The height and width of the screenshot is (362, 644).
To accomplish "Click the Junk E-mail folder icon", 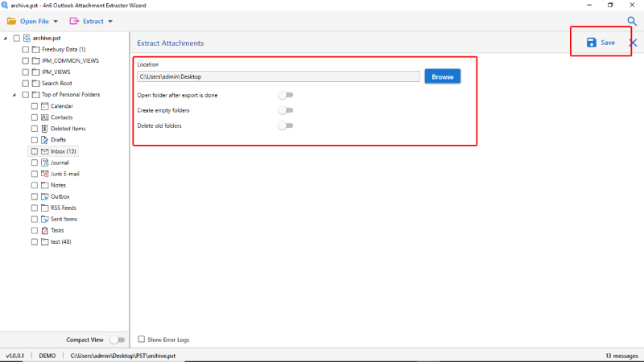I will [45, 174].
